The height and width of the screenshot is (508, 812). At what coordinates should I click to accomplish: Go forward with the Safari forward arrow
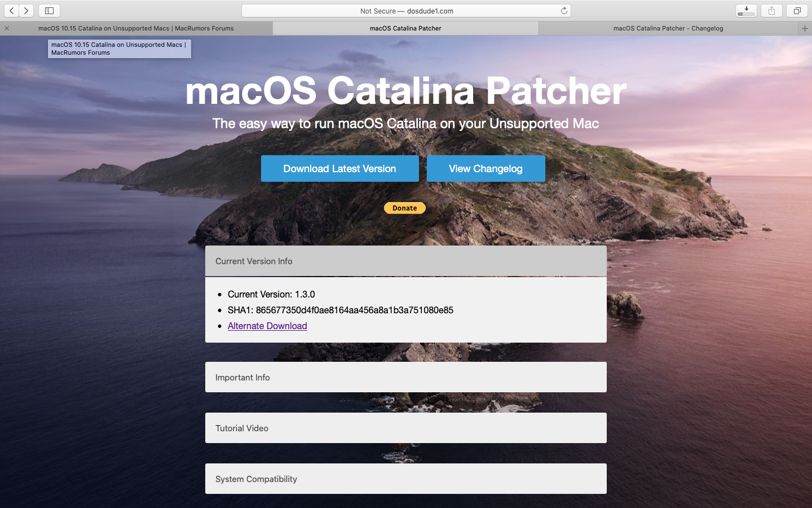(x=27, y=11)
